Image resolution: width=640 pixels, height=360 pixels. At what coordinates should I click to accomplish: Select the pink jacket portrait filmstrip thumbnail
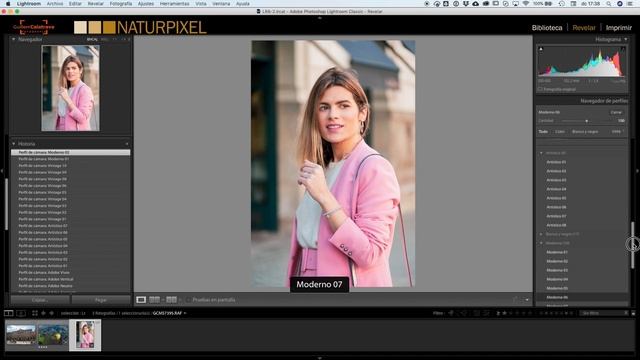85,335
